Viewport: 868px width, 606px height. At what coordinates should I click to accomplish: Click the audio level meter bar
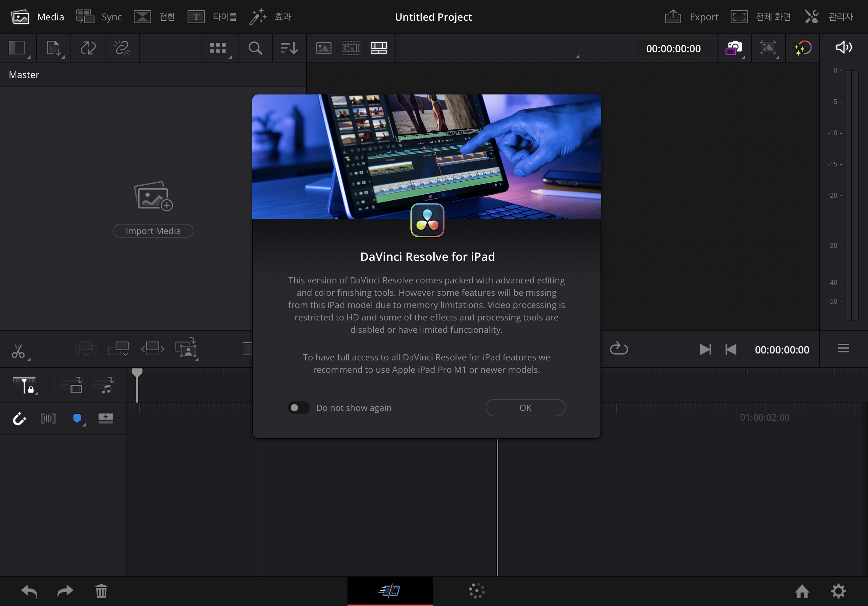(x=851, y=195)
